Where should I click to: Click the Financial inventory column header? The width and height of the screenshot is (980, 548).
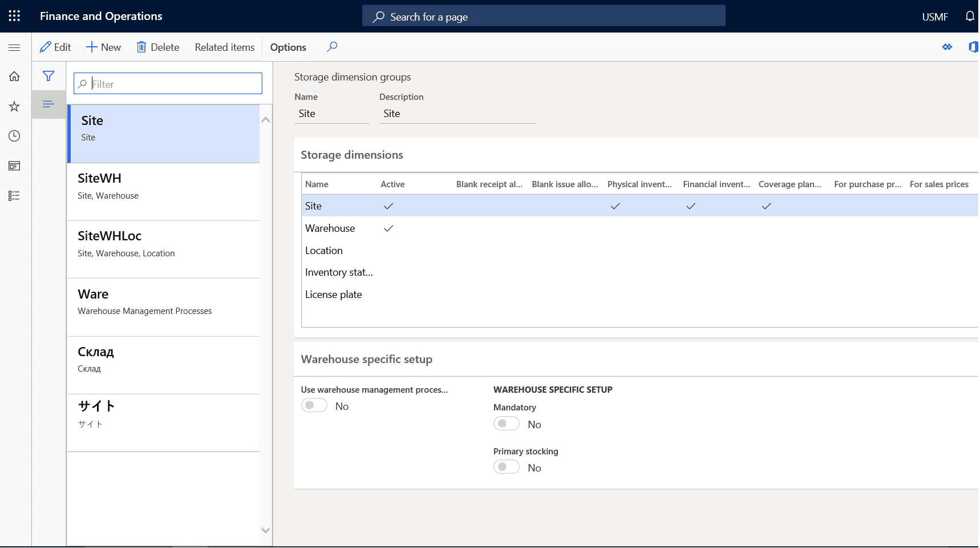716,184
